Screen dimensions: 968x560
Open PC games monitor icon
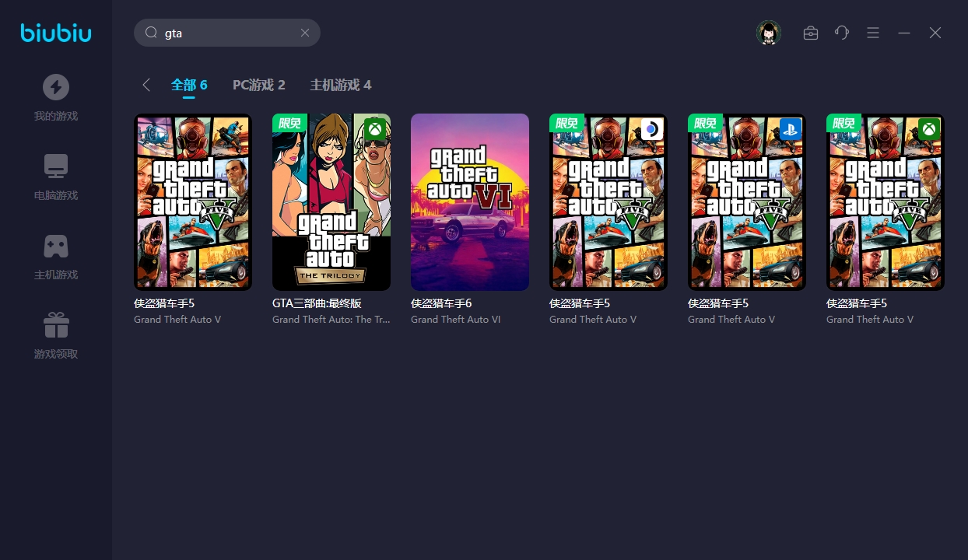56,166
